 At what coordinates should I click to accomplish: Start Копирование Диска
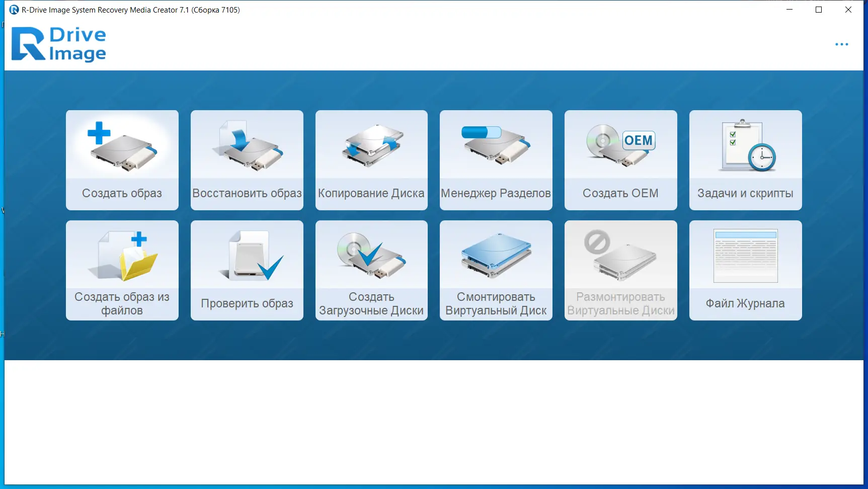(x=371, y=160)
